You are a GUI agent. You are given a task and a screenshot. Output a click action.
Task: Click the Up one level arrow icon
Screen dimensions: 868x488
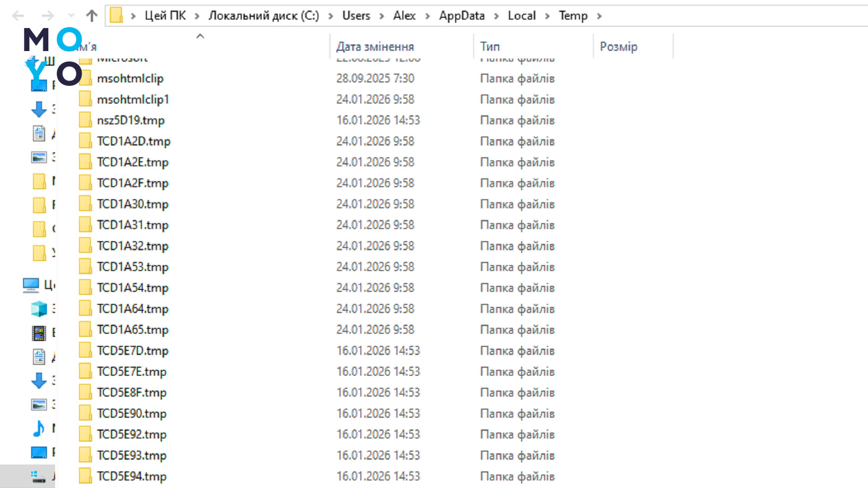[x=92, y=16]
